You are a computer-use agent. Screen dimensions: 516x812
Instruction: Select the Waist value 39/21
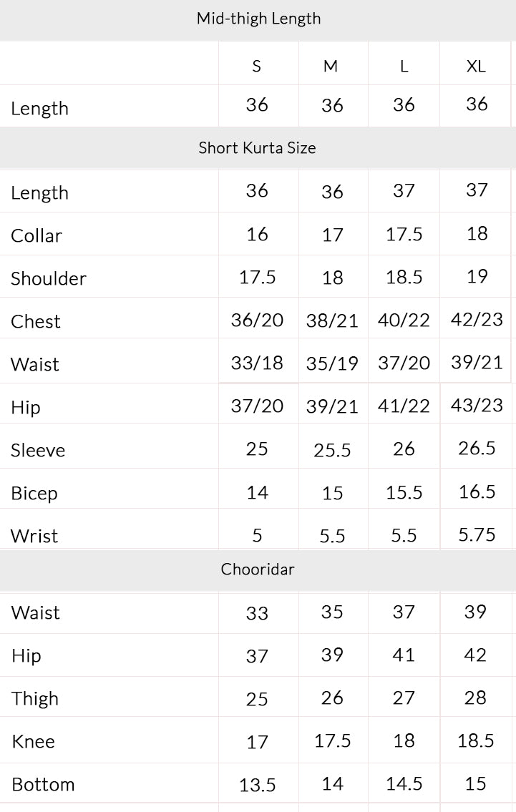(x=477, y=362)
